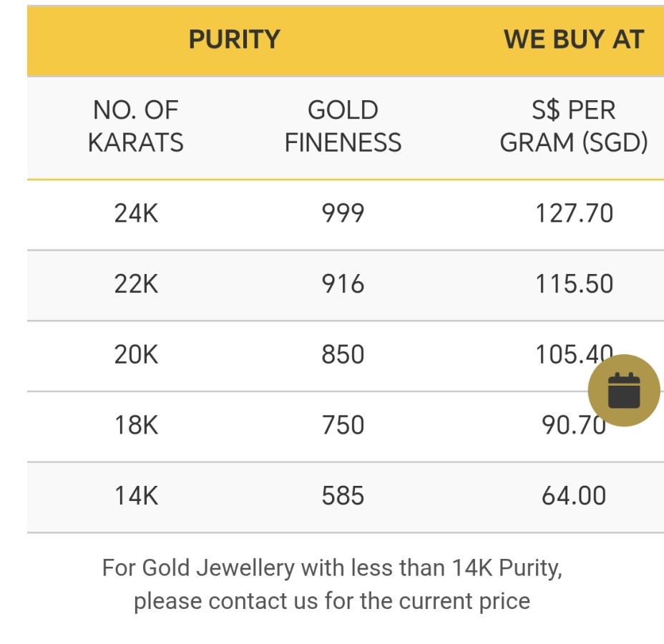Viewport: 664px width, 644px height.
Task: Click the 750 fineness value
Action: [343, 426]
